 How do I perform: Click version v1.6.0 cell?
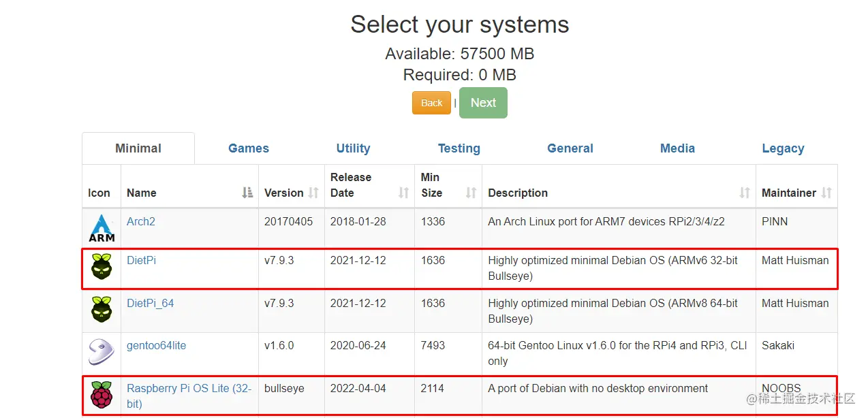tap(279, 345)
